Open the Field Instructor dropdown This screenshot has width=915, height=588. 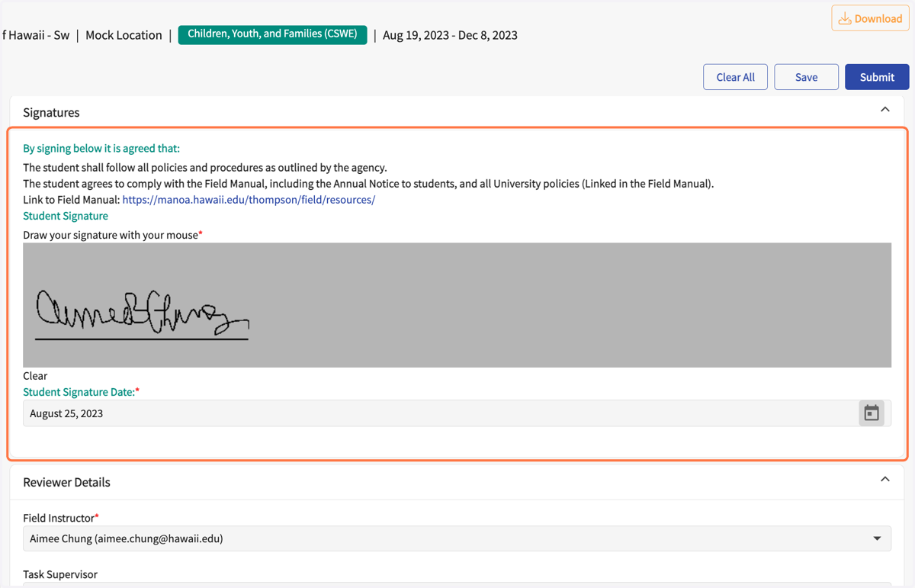[x=457, y=538]
